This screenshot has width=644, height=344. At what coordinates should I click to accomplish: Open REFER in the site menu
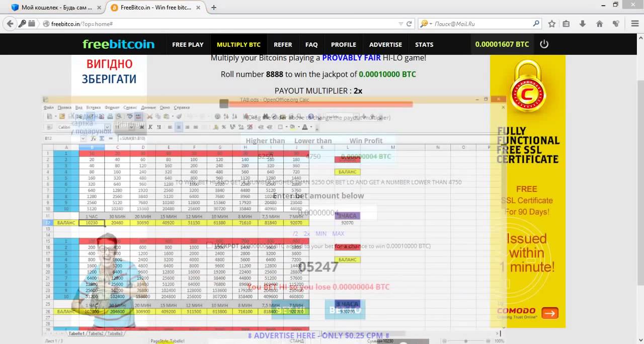[x=283, y=44]
